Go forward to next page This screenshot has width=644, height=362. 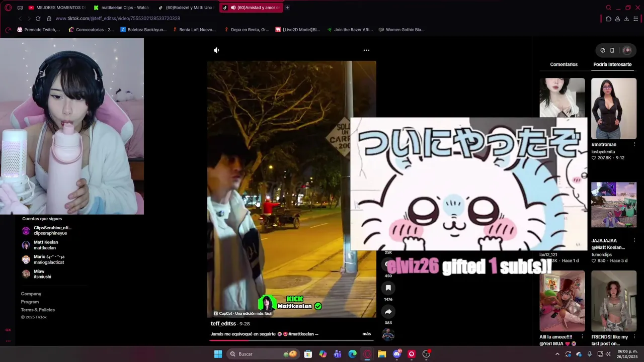[29, 19]
